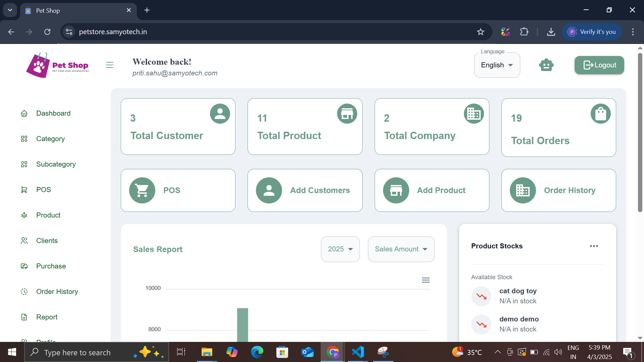Open the 2025 year dropdown

pos(340,249)
